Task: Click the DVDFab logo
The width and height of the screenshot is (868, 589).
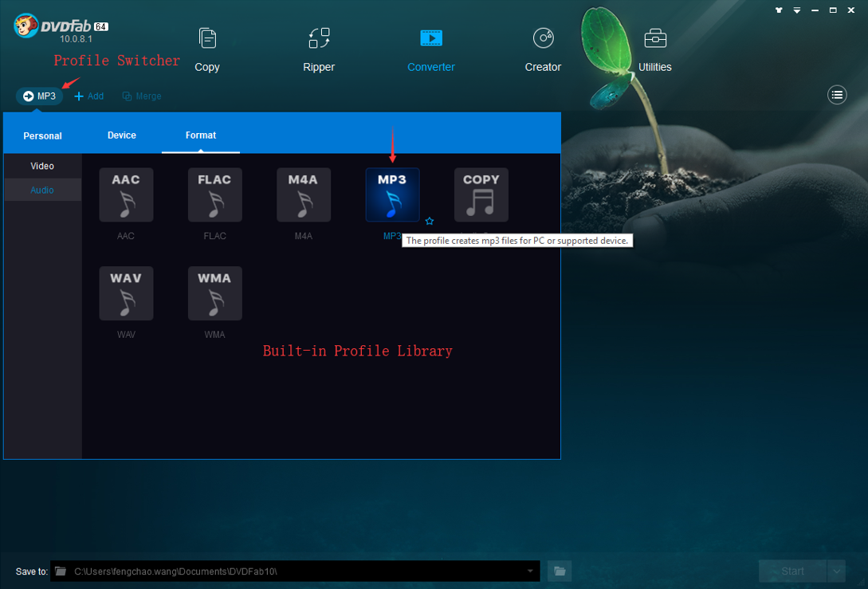Action: (61, 28)
